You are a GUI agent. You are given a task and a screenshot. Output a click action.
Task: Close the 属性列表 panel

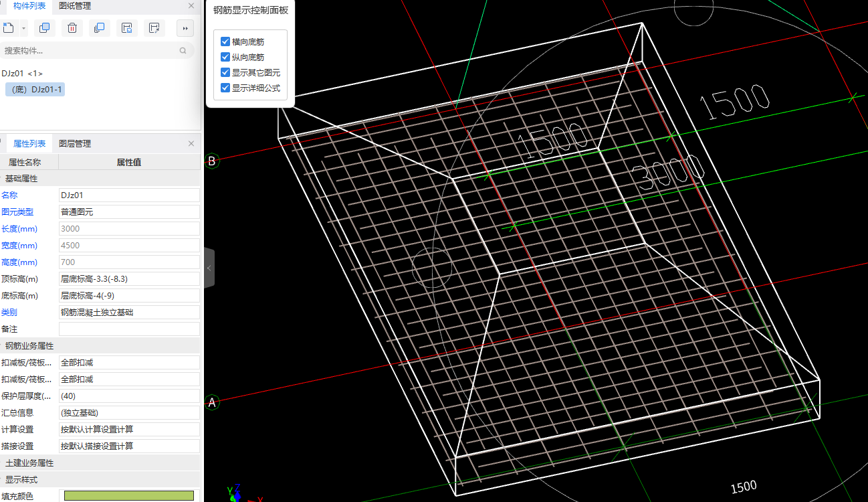click(191, 143)
